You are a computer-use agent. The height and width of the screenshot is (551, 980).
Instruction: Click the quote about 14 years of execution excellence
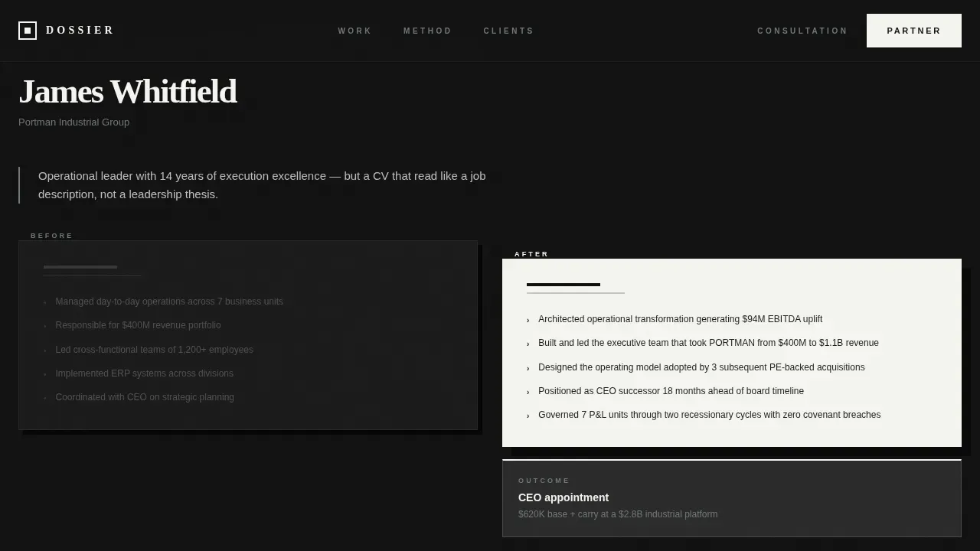pyautogui.click(x=262, y=185)
